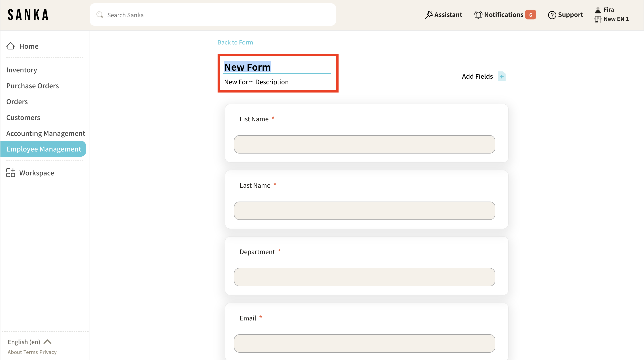Viewport: 644px width, 360px height.
Task: Click the Fira user profile icon
Action: (598, 10)
